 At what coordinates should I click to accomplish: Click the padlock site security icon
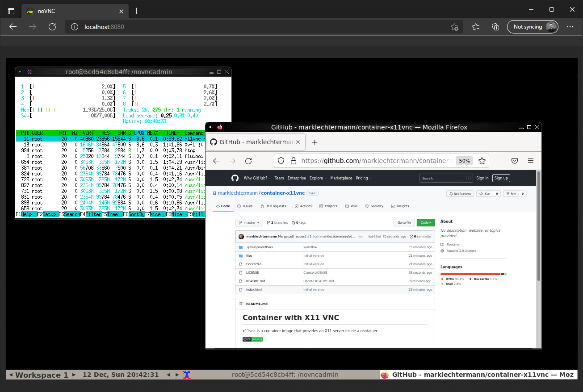point(293,161)
